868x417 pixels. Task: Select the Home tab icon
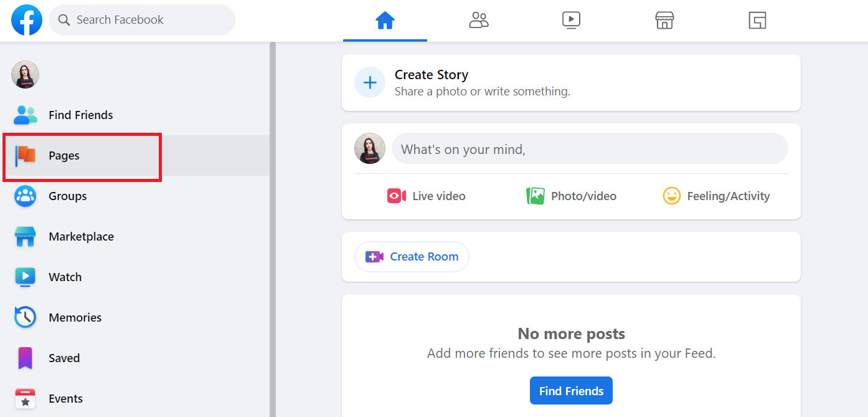[385, 21]
